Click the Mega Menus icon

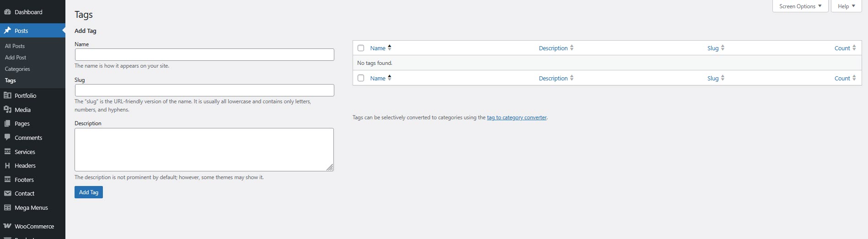pyautogui.click(x=7, y=207)
